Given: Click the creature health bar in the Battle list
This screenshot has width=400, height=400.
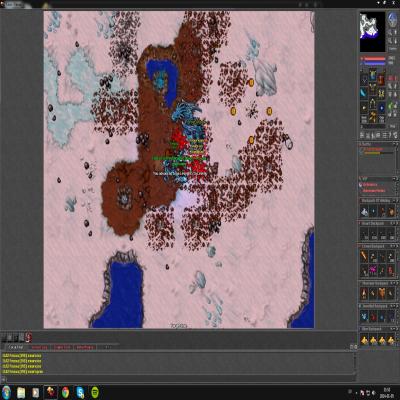Looking at the screenshot, I should tap(379, 153).
